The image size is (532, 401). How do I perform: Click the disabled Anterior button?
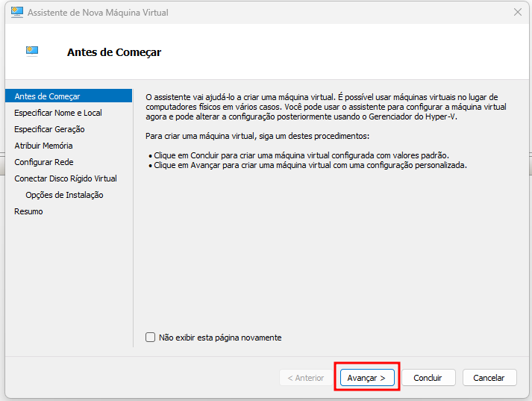click(x=306, y=378)
